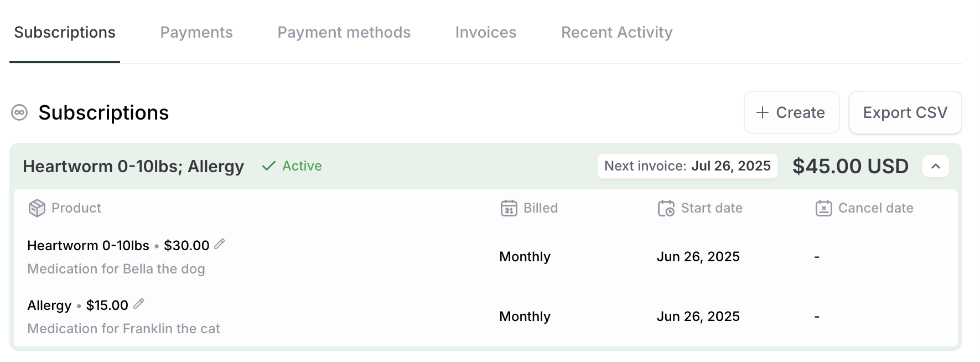The width and height of the screenshot is (980, 362).
Task: Click the pencil icon next to Heartworm $30.00
Action: pos(220,244)
